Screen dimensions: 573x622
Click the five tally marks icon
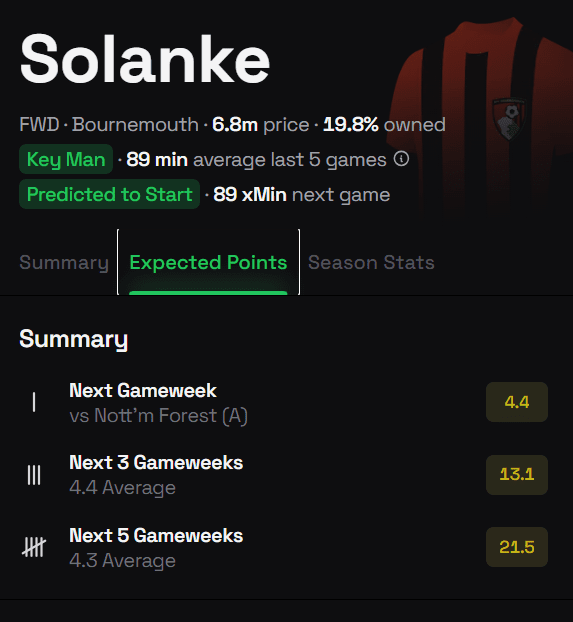(34, 547)
